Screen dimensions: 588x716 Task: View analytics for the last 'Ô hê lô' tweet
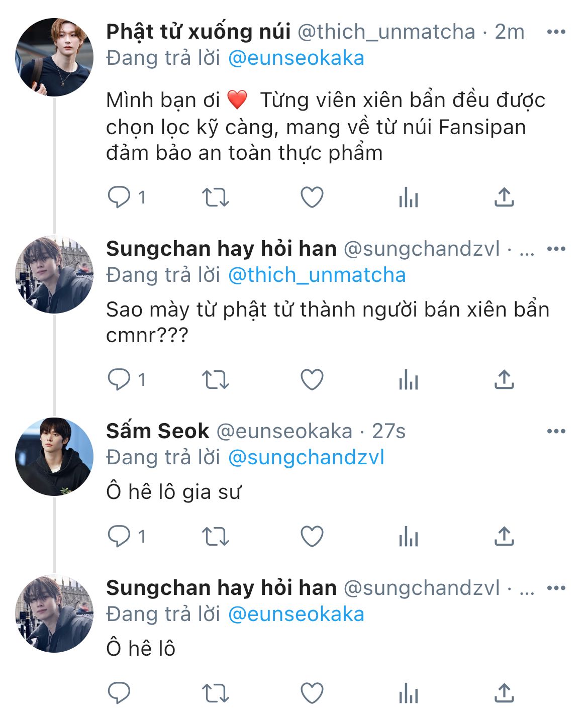408,694
